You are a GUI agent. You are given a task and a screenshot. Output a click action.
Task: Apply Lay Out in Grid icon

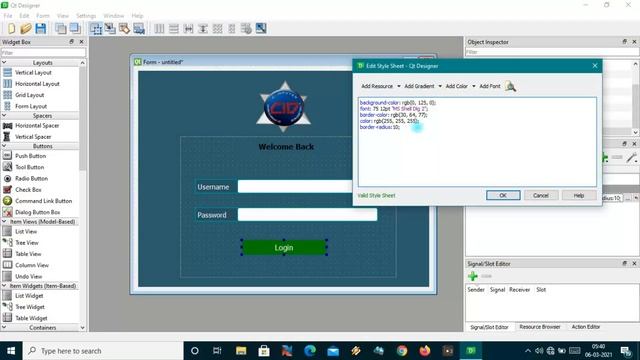pyautogui.click(x=218, y=29)
